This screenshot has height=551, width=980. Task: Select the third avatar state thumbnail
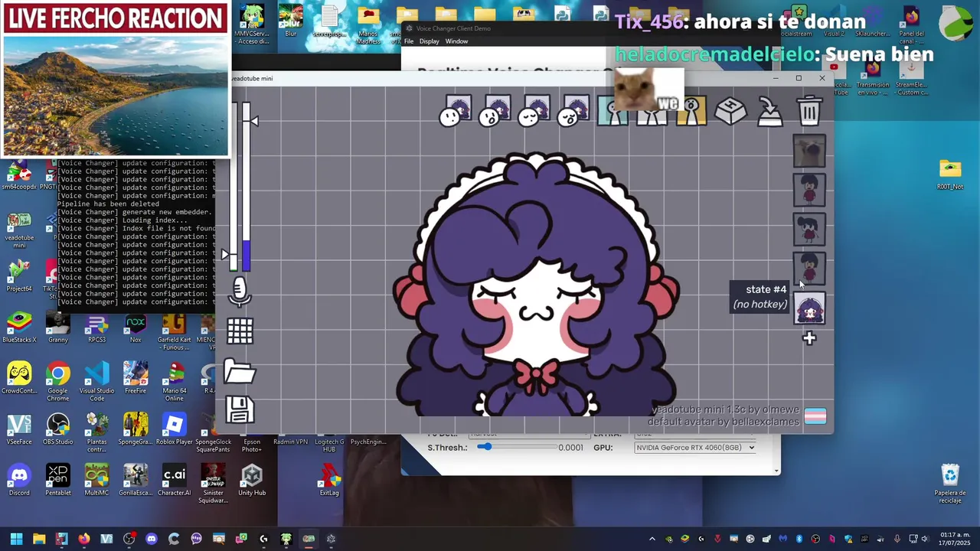[809, 229]
